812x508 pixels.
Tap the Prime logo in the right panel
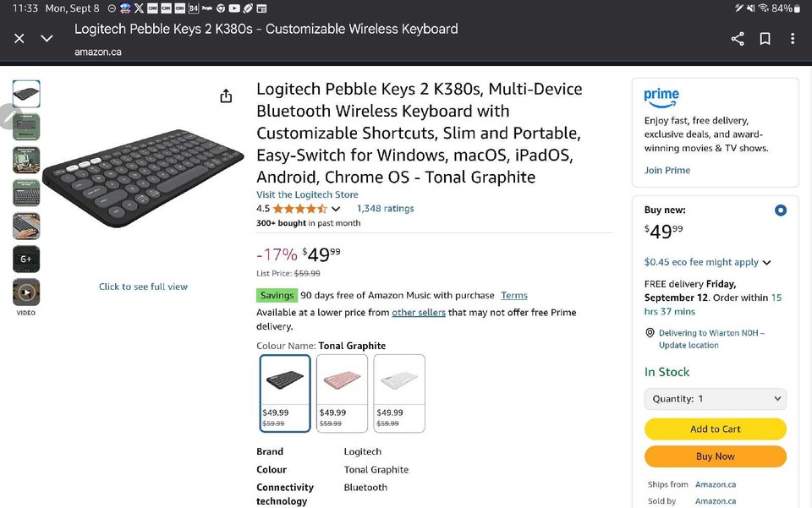[661, 96]
